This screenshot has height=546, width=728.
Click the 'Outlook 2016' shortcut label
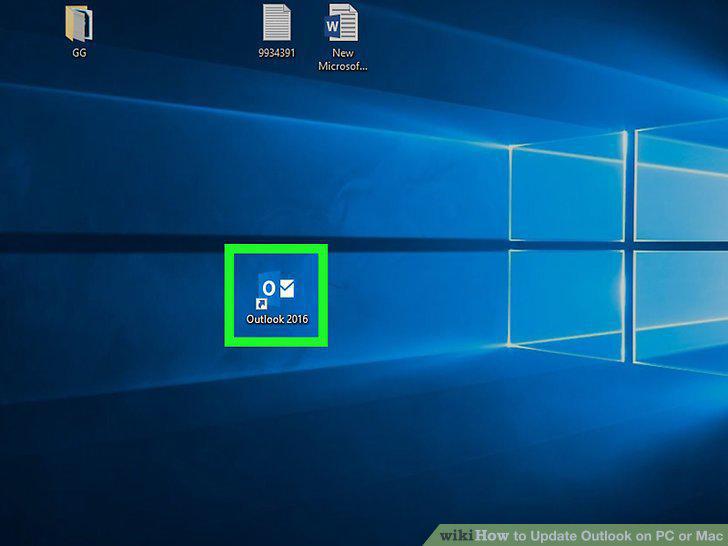[x=277, y=319]
